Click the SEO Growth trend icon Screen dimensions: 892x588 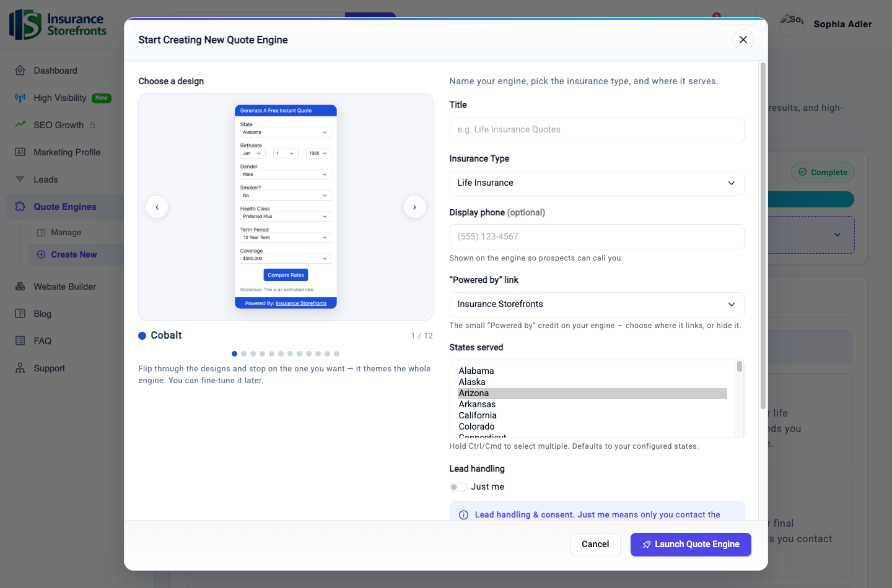[20, 125]
